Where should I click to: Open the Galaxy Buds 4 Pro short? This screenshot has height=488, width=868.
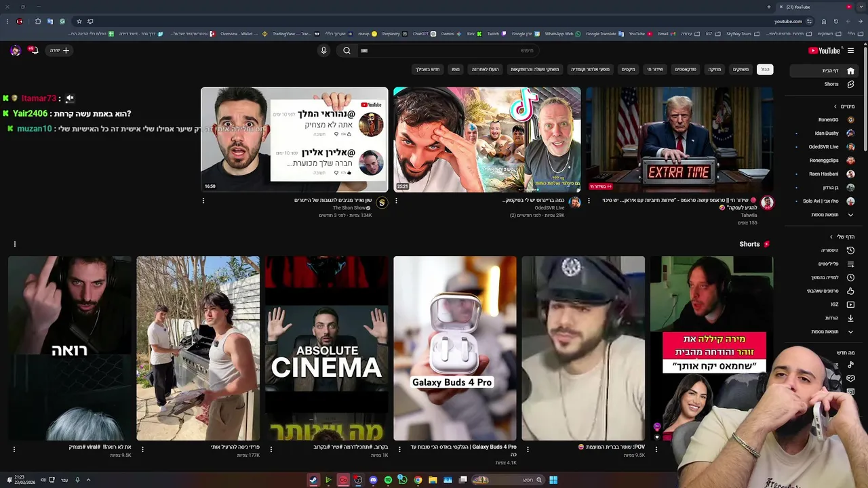(x=455, y=348)
